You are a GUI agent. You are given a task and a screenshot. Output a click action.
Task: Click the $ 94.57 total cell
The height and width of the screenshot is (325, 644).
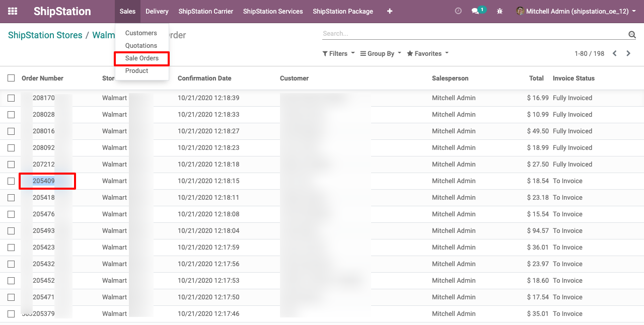point(538,230)
